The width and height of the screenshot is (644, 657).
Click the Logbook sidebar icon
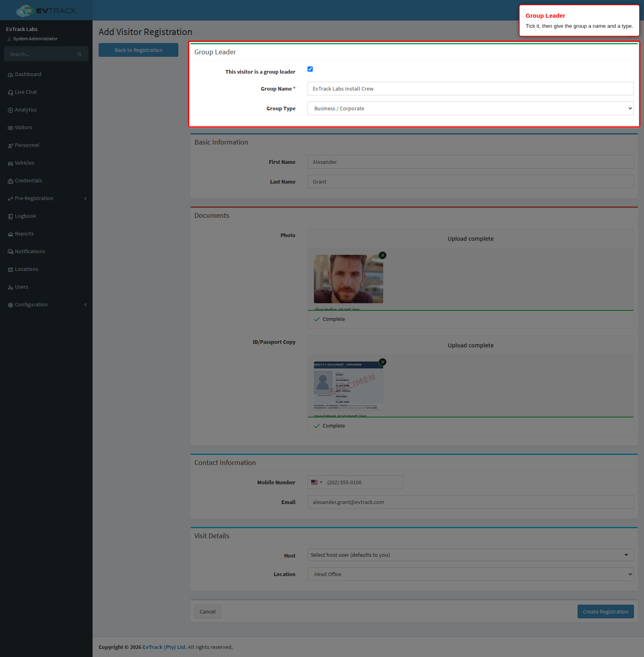point(10,217)
